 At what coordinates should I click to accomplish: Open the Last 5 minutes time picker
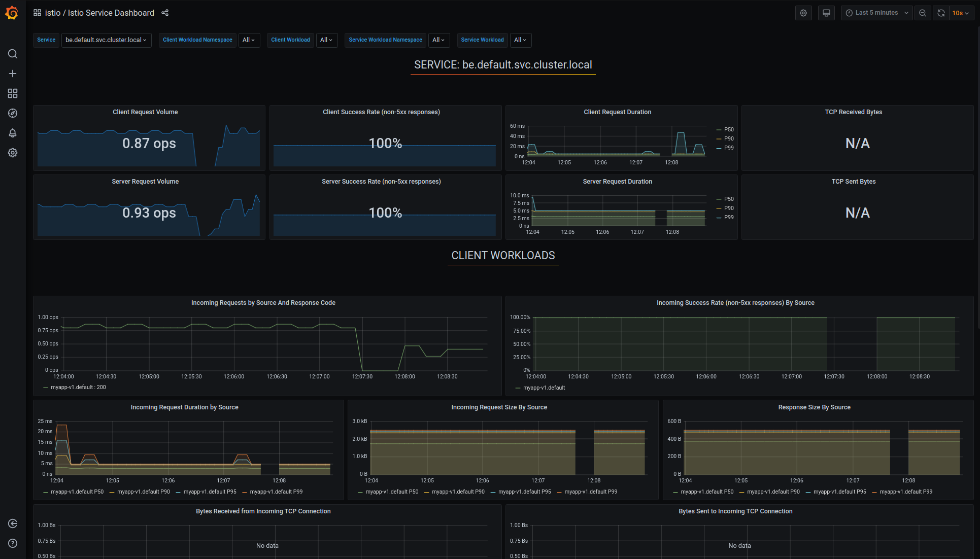[x=876, y=13]
